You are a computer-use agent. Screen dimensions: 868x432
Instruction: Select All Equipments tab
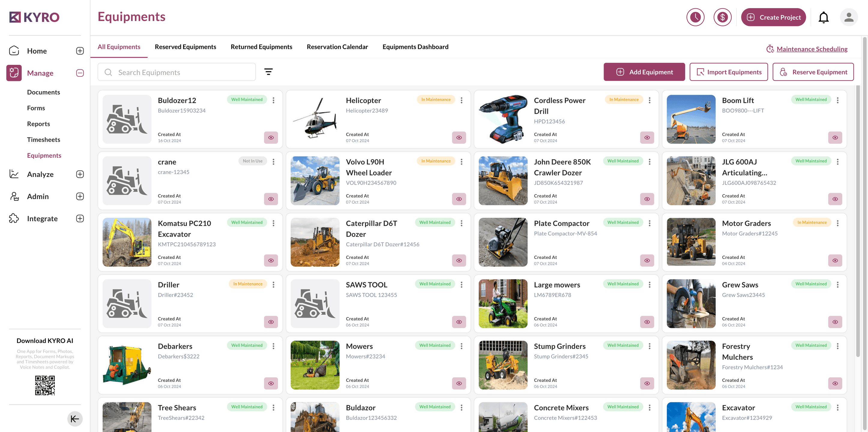119,47
